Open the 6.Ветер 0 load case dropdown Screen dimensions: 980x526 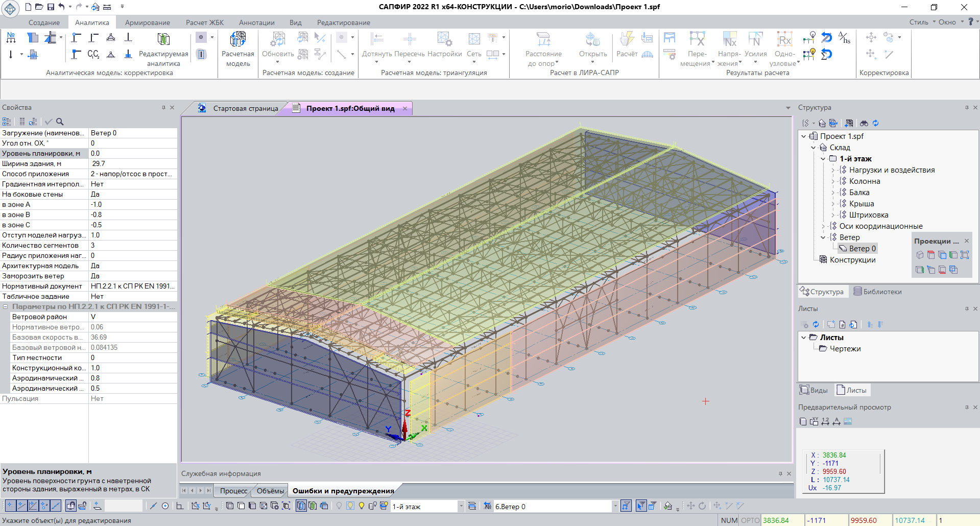pos(614,506)
